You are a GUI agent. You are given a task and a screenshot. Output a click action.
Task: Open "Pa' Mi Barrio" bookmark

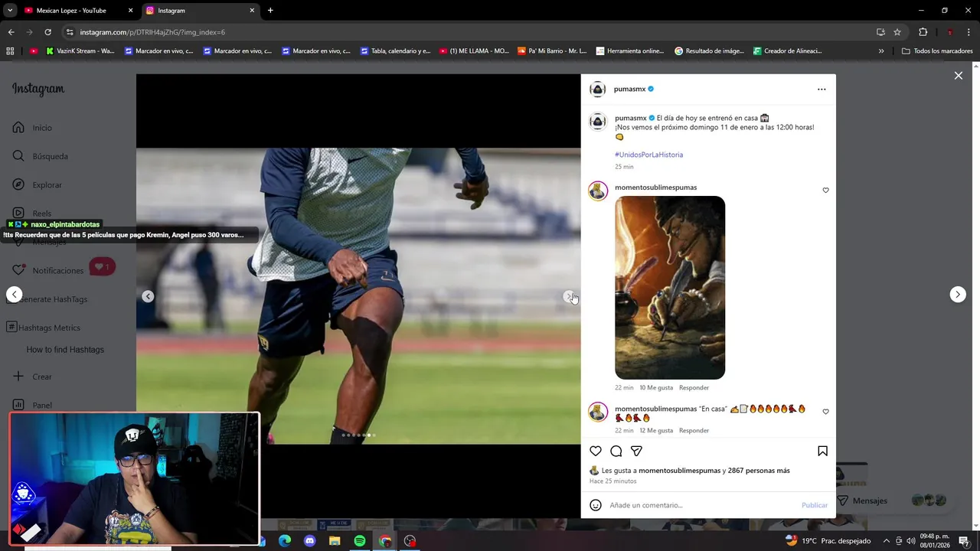(552, 51)
